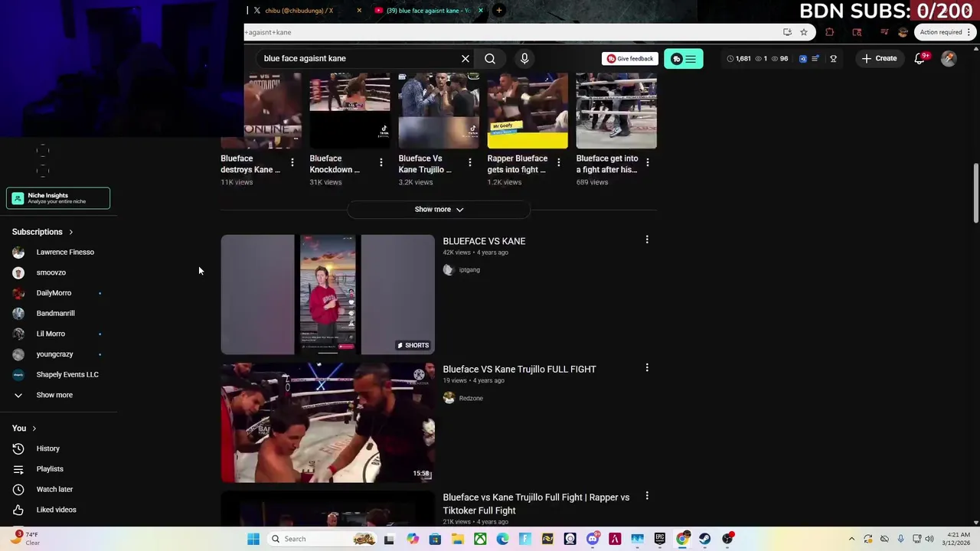This screenshot has width=980, height=551.
Task: Click the Action required button
Action: (945, 32)
